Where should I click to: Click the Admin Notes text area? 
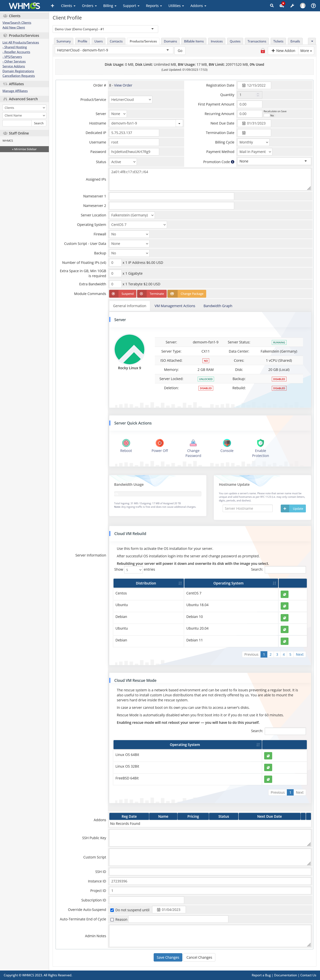210,936
